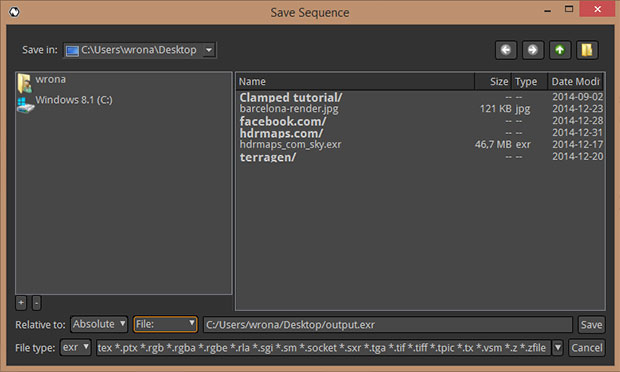Sort files by Name column header
Screen dimensions: 620x372
tap(356, 81)
